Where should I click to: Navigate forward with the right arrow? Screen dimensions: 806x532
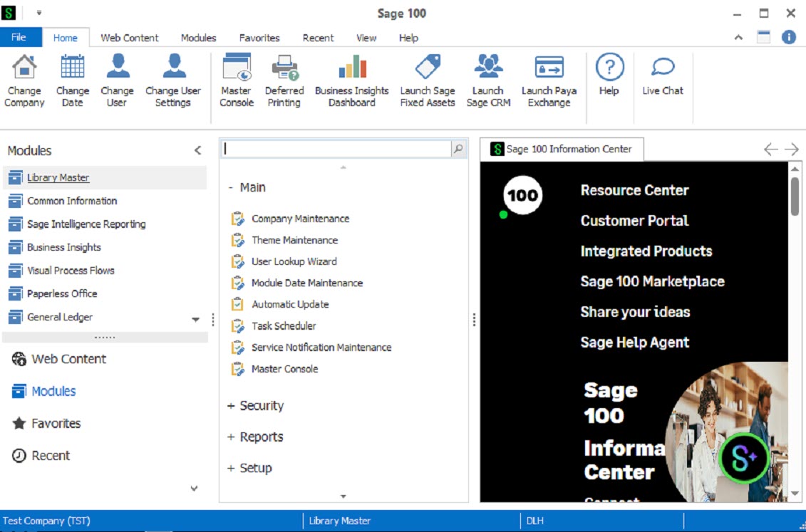[x=792, y=150]
